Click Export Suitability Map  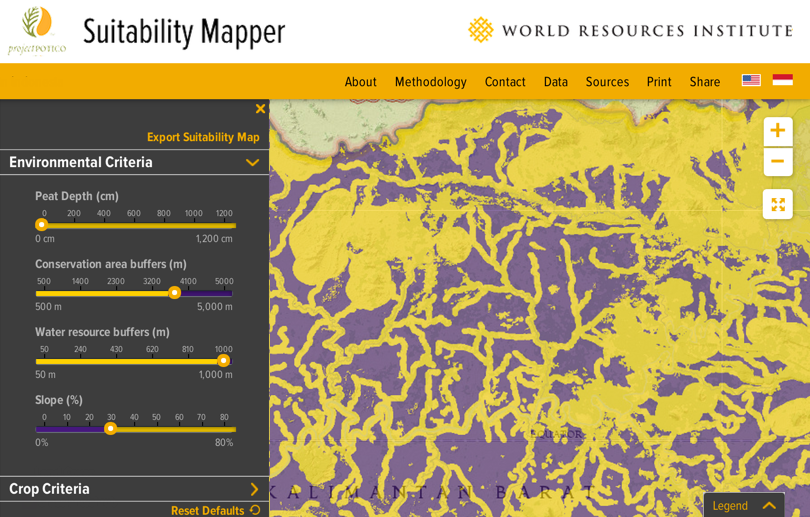point(203,137)
